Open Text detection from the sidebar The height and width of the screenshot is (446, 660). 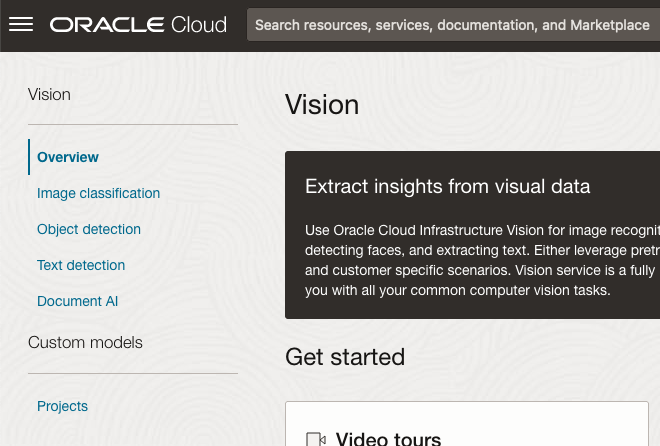coord(81,265)
